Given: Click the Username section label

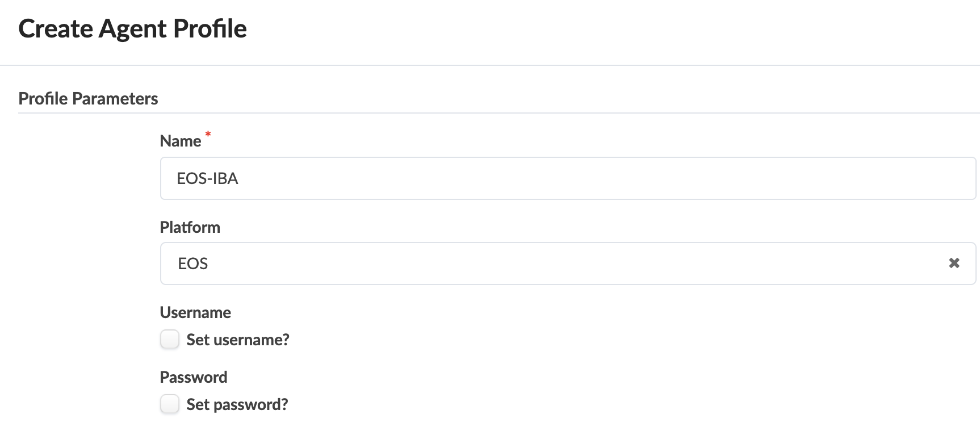Looking at the screenshot, I should point(195,312).
